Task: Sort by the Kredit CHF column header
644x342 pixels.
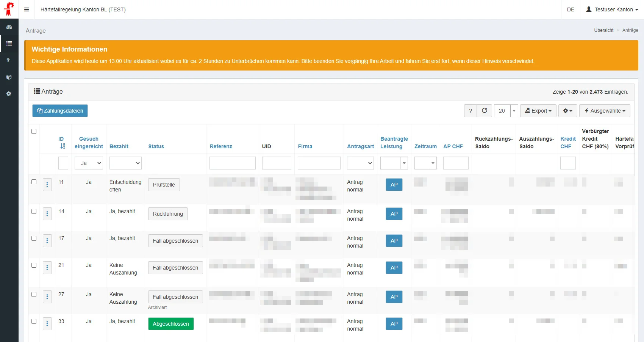Action: (x=568, y=143)
